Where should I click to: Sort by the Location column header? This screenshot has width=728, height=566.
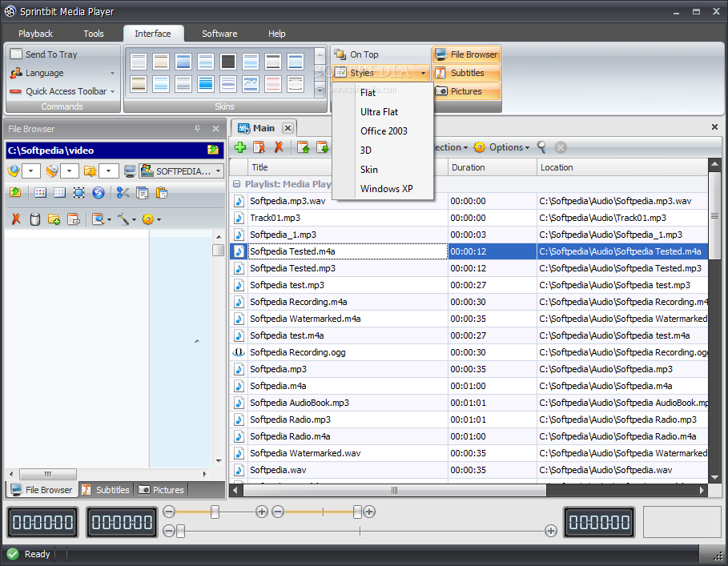click(622, 167)
